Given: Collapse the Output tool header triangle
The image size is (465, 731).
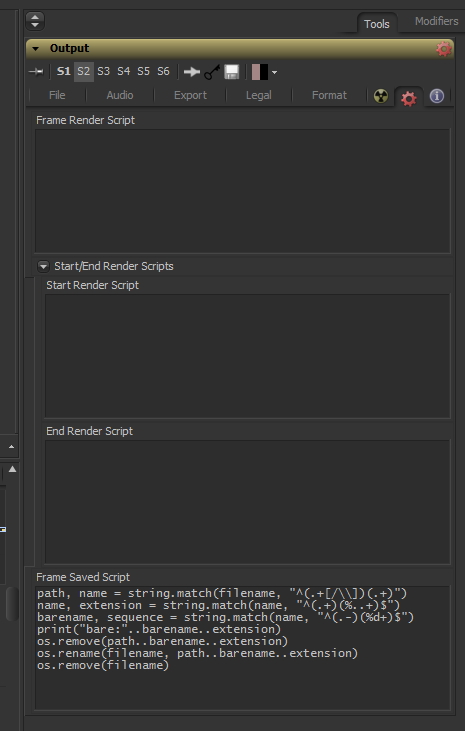Looking at the screenshot, I should coord(36,48).
